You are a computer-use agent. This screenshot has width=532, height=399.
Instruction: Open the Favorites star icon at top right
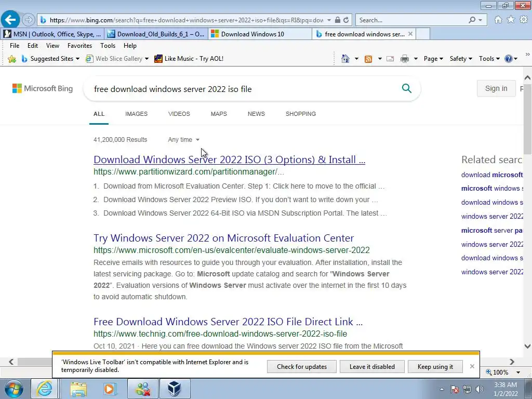tap(511, 20)
